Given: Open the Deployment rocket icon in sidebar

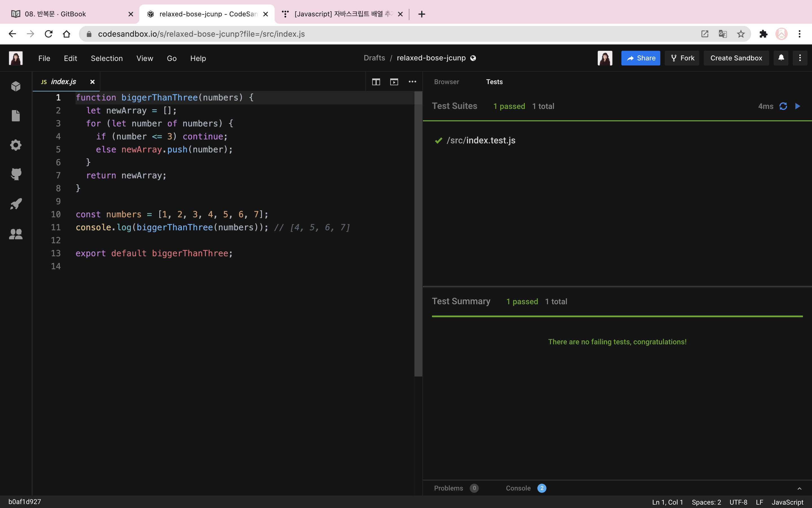Looking at the screenshot, I should coord(16,204).
